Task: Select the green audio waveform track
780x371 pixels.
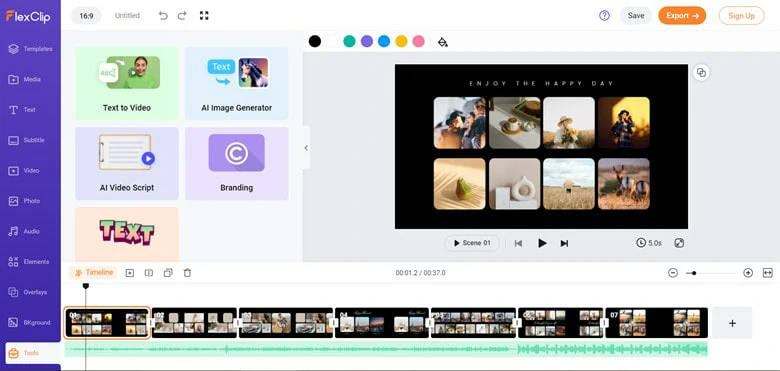Action: tap(386, 349)
